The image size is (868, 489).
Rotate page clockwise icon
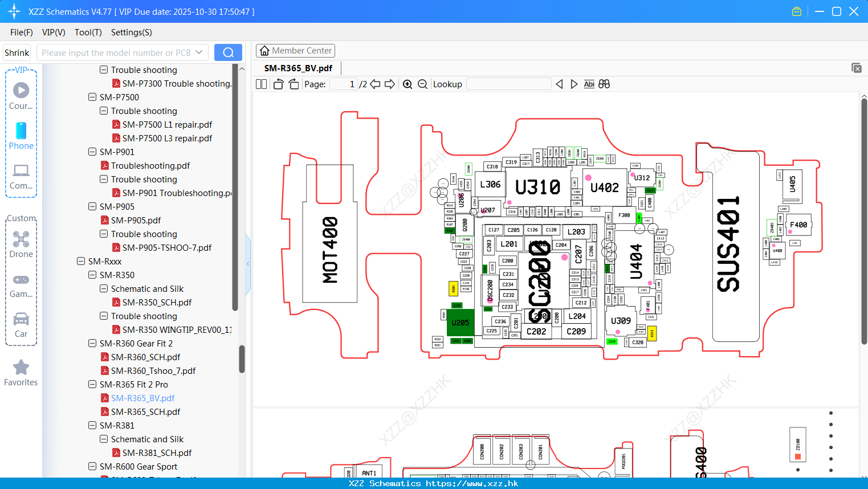pyautogui.click(x=294, y=84)
